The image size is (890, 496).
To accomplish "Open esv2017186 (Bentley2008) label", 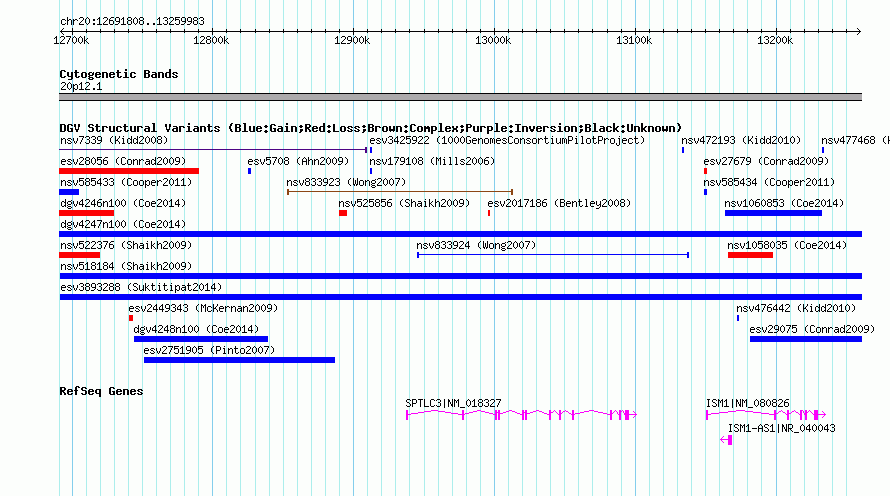I will pyautogui.click(x=559, y=204).
